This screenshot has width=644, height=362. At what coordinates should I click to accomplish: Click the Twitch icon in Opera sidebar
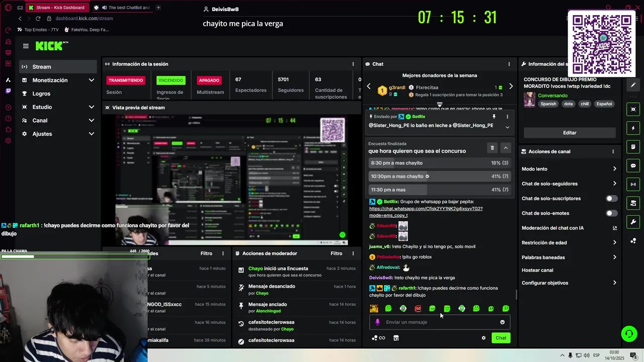point(8,91)
